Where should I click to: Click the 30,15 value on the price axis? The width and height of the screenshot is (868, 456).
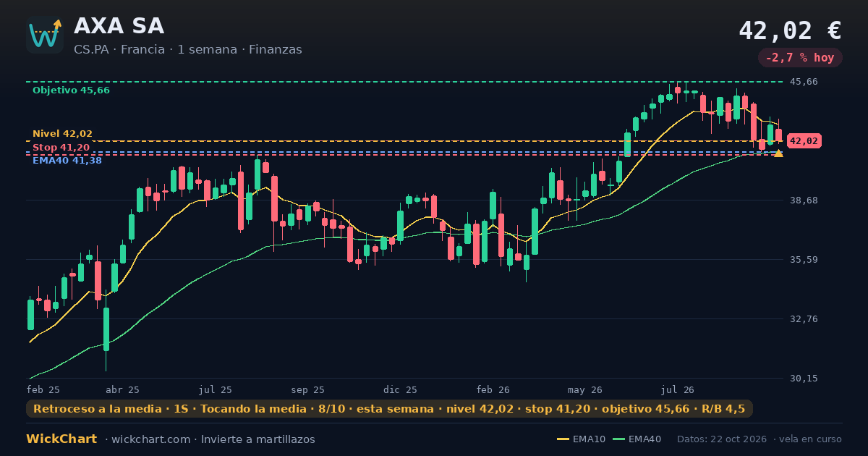click(804, 378)
